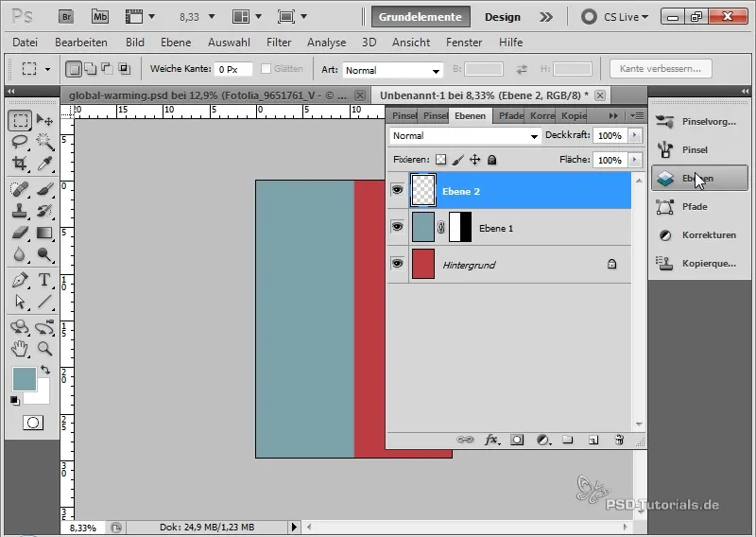756x537 pixels.
Task: Select the 3D Rotate tool
Action: pos(20,327)
